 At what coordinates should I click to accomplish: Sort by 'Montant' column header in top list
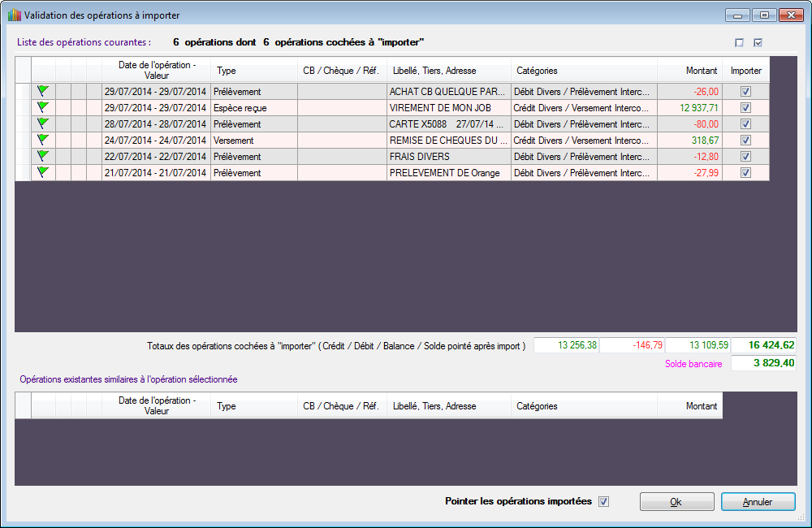coord(689,71)
